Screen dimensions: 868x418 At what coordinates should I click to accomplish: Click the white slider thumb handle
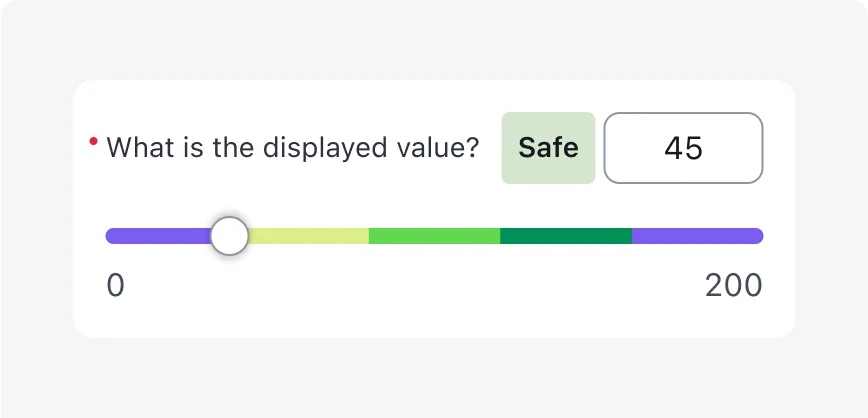pyautogui.click(x=230, y=236)
